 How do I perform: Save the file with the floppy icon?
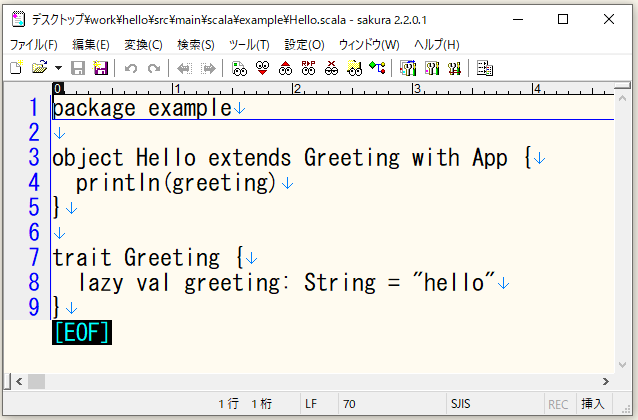coord(78,68)
